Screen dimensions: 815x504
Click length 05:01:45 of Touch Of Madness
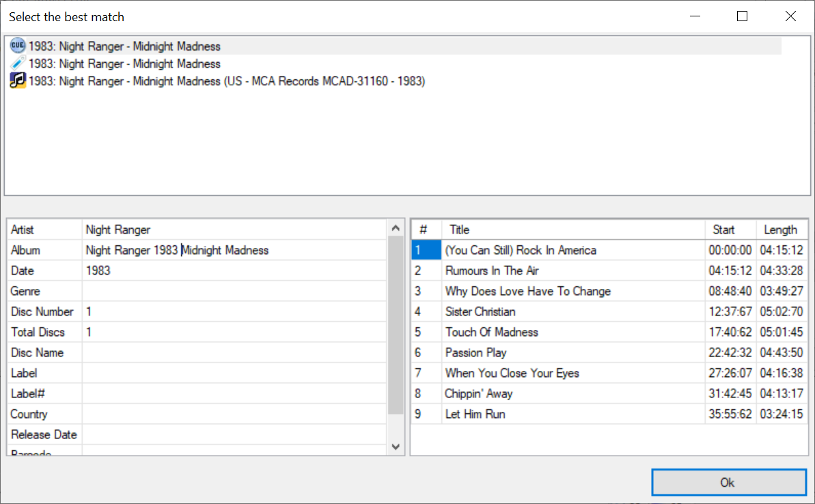(782, 332)
